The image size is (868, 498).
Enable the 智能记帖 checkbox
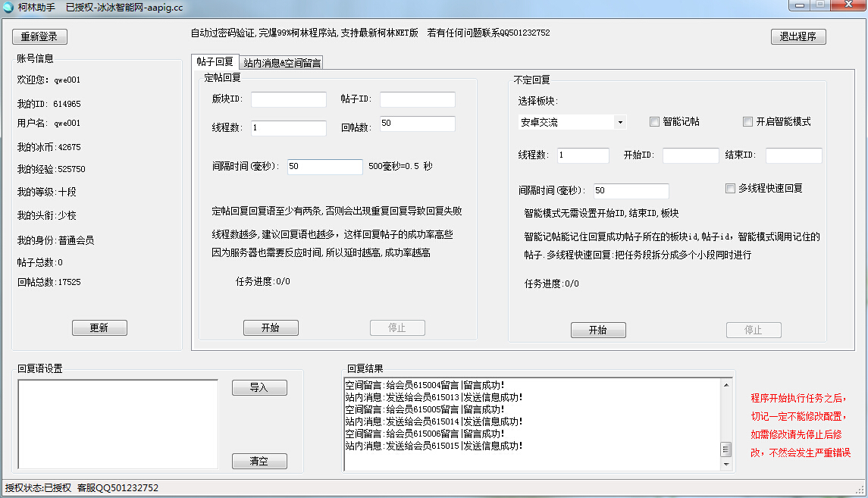point(655,122)
